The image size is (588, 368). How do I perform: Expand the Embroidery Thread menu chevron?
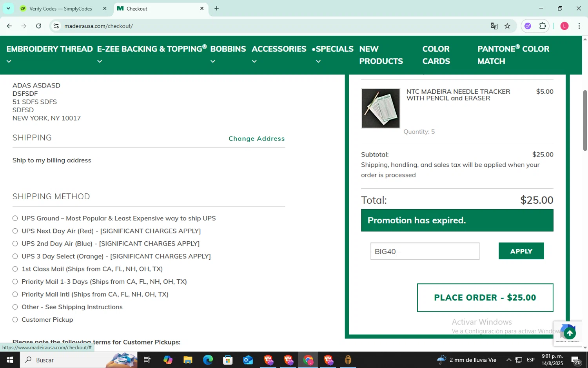click(9, 62)
